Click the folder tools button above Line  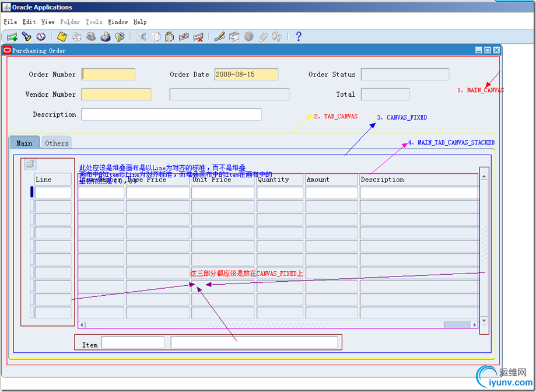[30, 164]
